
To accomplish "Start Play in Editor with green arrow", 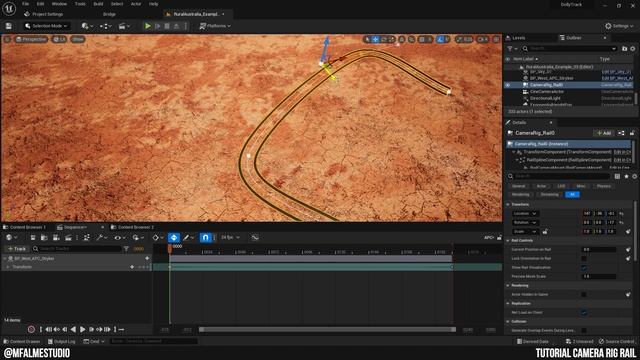I will click(148, 26).
